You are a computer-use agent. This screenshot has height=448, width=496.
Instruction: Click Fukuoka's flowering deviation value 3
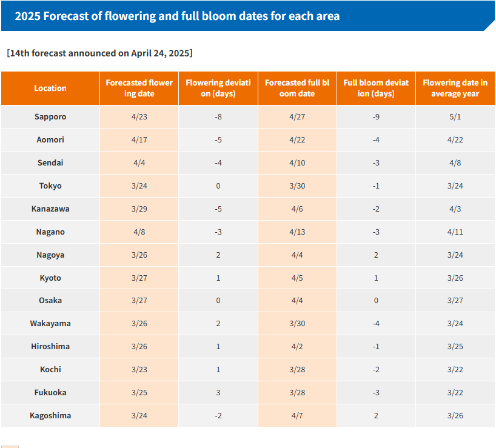click(218, 392)
